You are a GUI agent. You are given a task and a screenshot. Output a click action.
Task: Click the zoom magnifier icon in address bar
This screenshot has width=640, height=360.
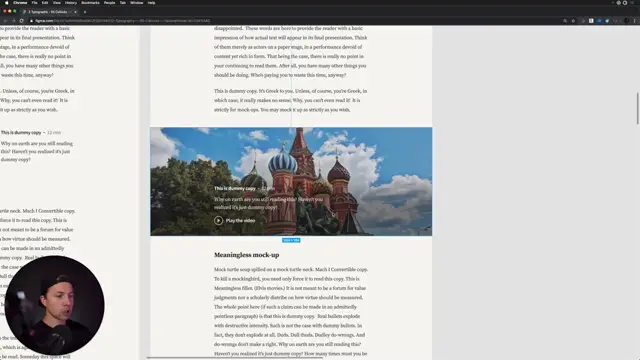(x=565, y=20)
